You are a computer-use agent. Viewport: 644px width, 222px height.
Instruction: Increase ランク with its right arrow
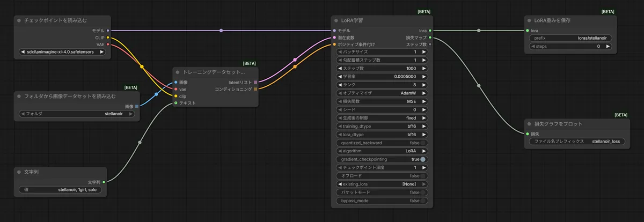pyautogui.click(x=425, y=85)
